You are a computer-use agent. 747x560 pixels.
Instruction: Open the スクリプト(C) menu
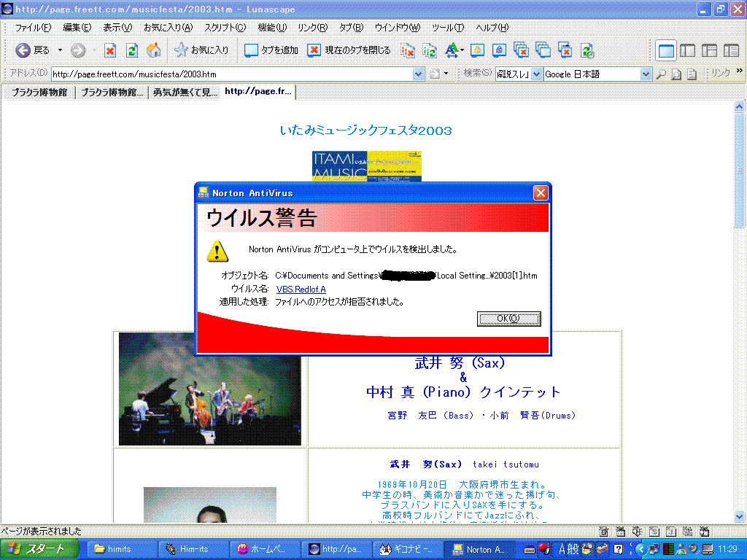click(x=225, y=28)
